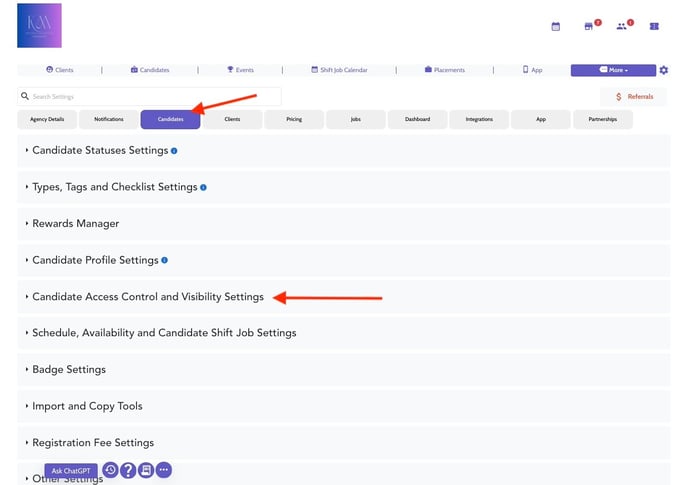Switch to the Partnerships tab
688x485 pixels.
click(x=603, y=119)
